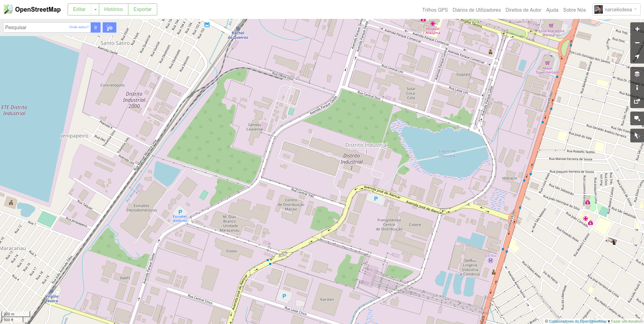Show my location on the map
The width and height of the screenshot is (644, 324).
tap(637, 57)
